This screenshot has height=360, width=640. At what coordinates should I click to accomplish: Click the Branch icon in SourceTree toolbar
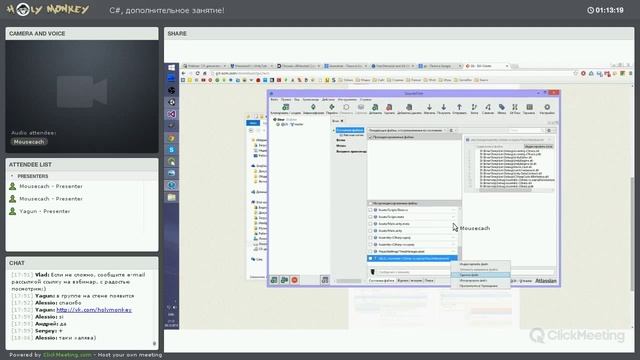[x=474, y=107]
